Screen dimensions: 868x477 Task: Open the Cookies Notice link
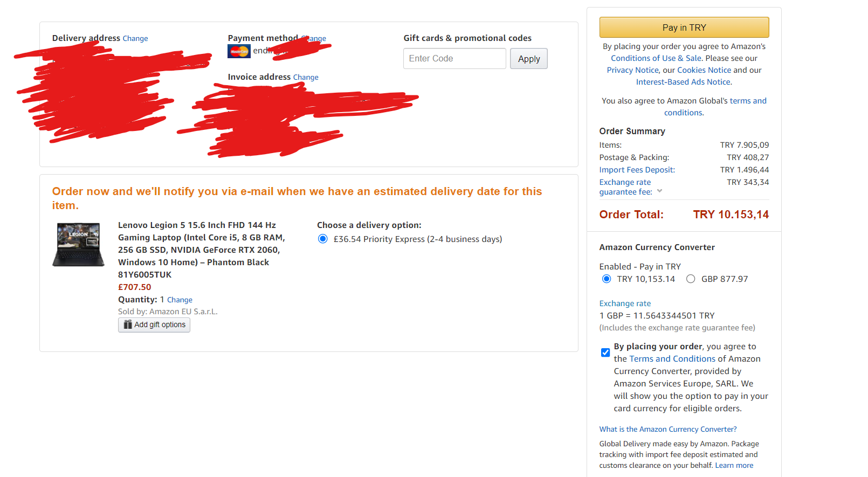coord(704,70)
